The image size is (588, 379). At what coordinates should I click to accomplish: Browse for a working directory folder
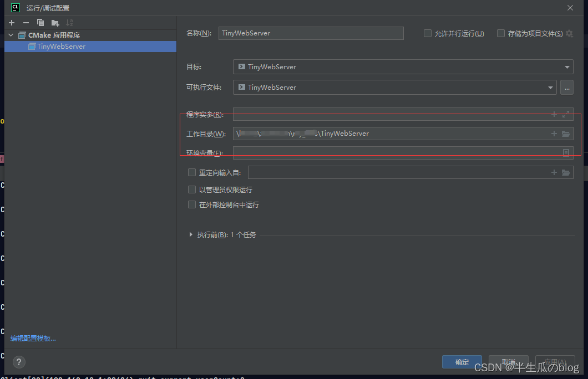pyautogui.click(x=566, y=133)
